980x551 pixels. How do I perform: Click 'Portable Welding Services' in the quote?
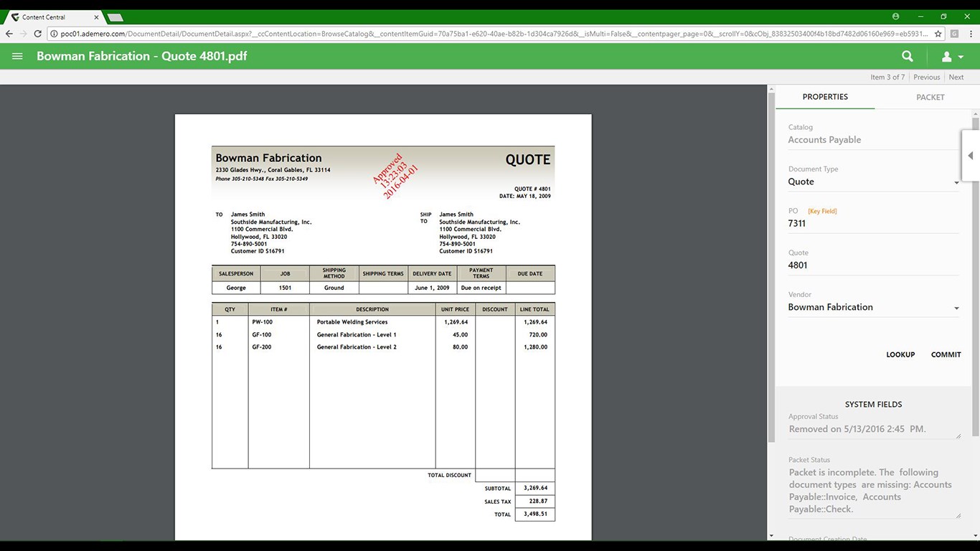coord(352,322)
